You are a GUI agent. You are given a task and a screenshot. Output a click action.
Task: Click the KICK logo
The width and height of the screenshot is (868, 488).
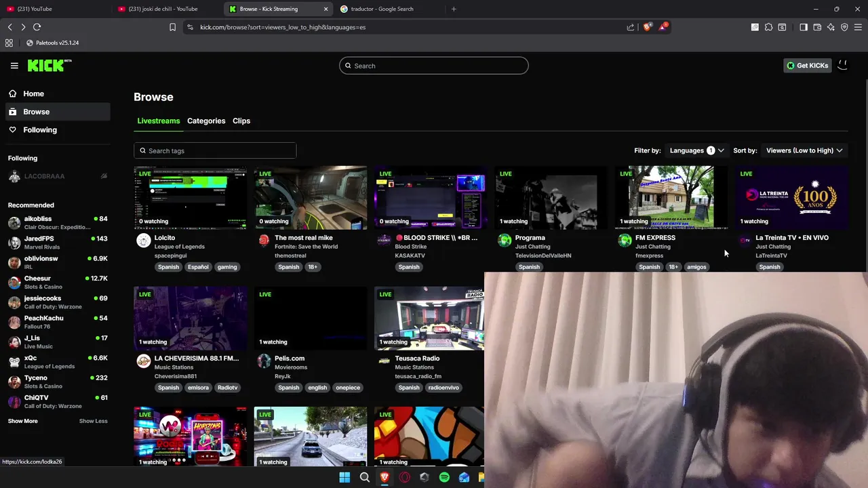(x=49, y=65)
